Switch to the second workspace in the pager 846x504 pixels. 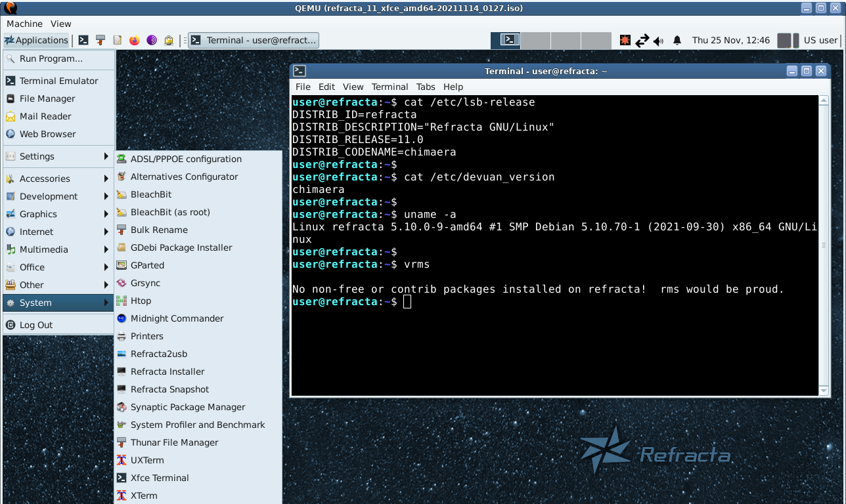[535, 40]
